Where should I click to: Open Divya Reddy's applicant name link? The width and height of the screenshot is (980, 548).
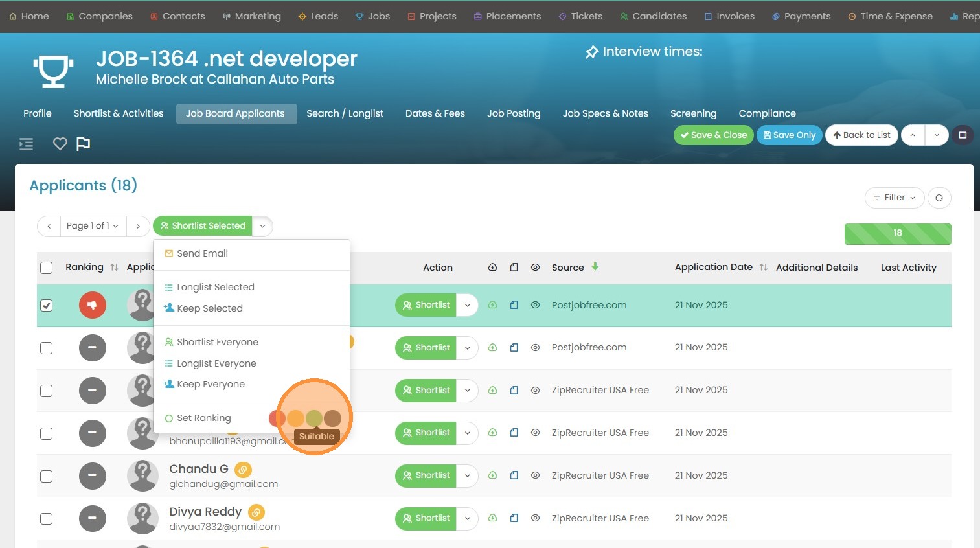(x=205, y=512)
